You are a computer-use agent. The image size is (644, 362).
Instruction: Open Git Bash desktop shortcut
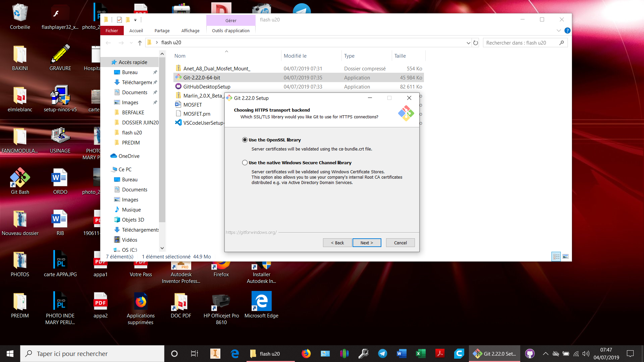pyautogui.click(x=20, y=181)
